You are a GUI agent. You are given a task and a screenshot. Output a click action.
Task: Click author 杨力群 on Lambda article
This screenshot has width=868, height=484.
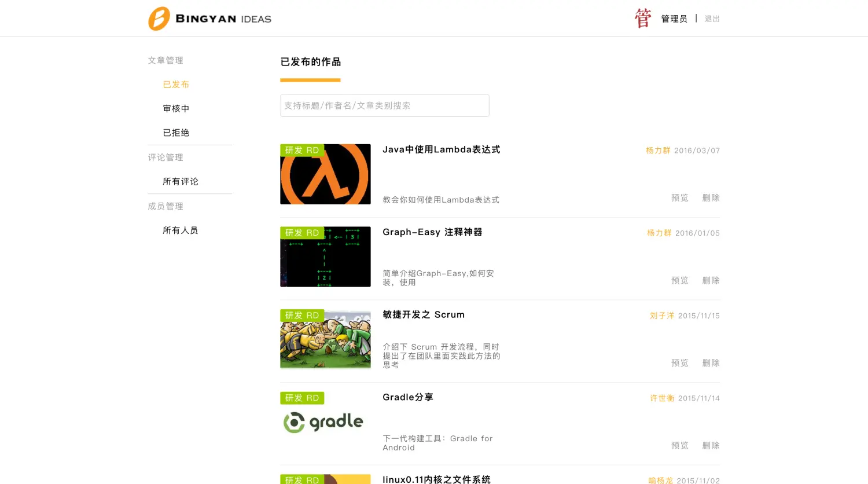click(x=658, y=151)
